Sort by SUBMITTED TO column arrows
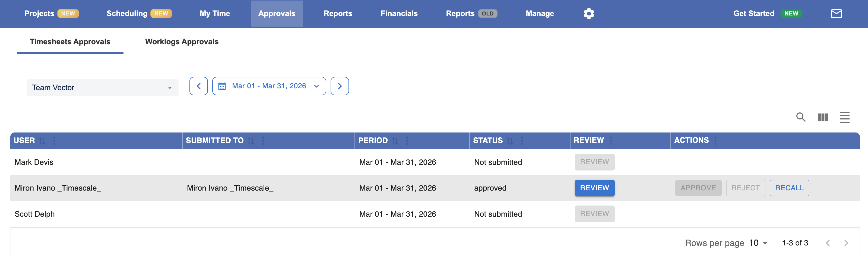The height and width of the screenshot is (259, 868). coord(251,141)
